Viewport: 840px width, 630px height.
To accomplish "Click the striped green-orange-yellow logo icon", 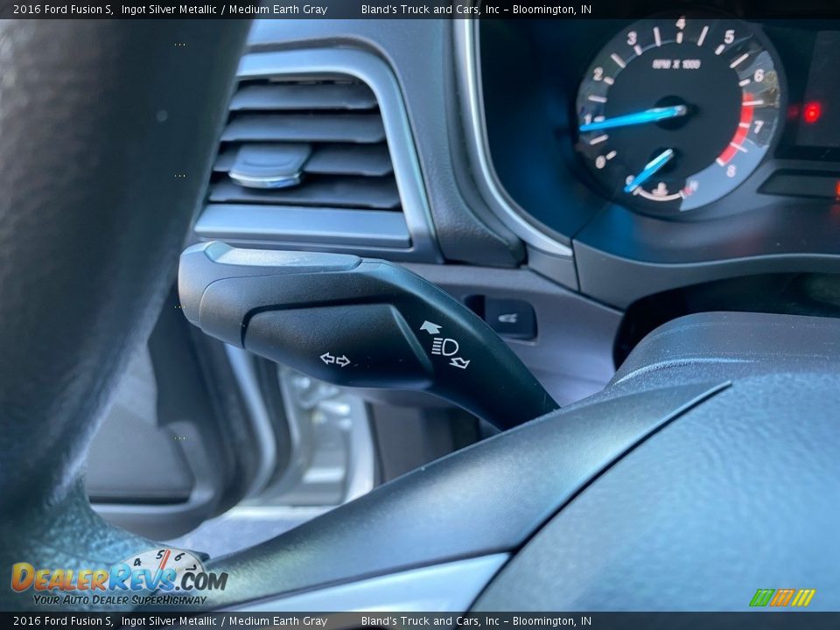I will [x=781, y=598].
